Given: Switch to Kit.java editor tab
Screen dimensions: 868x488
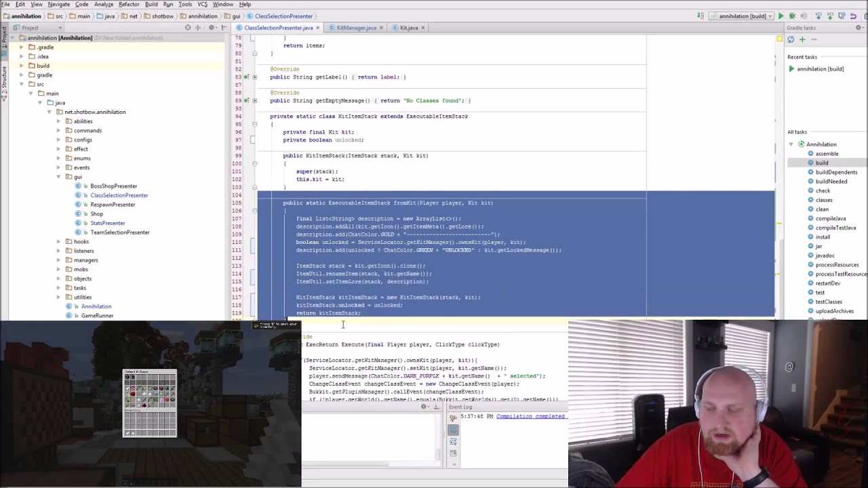Looking at the screenshot, I should coord(409,28).
